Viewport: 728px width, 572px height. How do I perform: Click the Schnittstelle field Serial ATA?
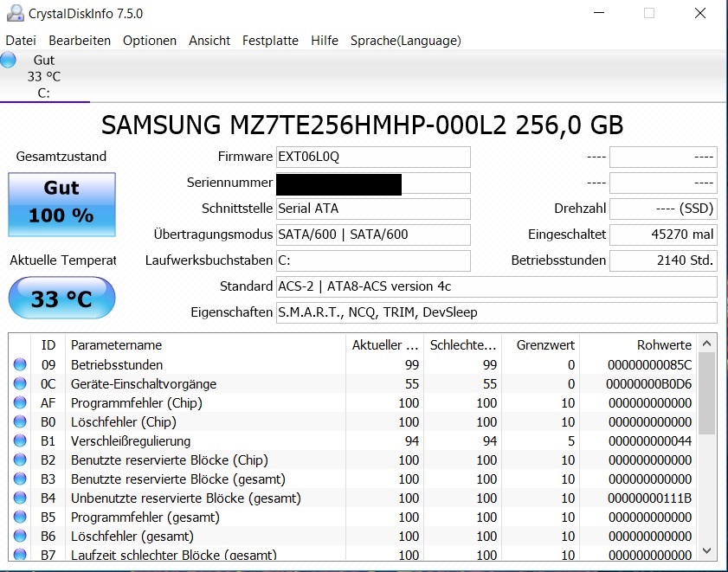[373, 209]
